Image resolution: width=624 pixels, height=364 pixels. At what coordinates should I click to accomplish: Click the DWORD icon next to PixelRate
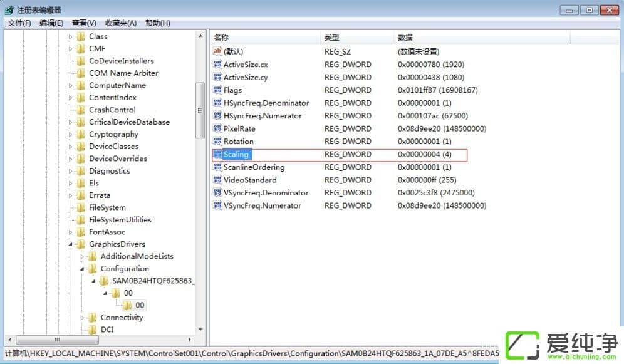(x=217, y=128)
